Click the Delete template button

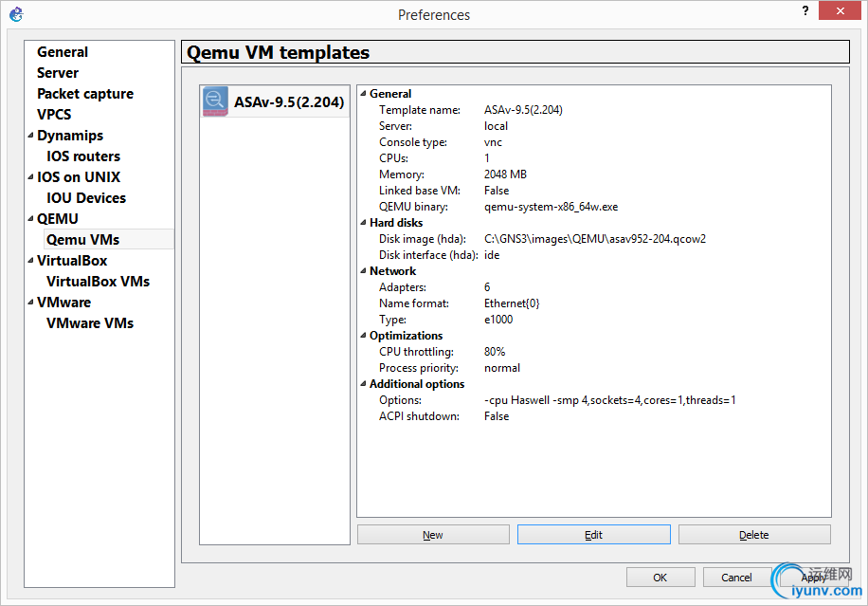[x=754, y=535]
